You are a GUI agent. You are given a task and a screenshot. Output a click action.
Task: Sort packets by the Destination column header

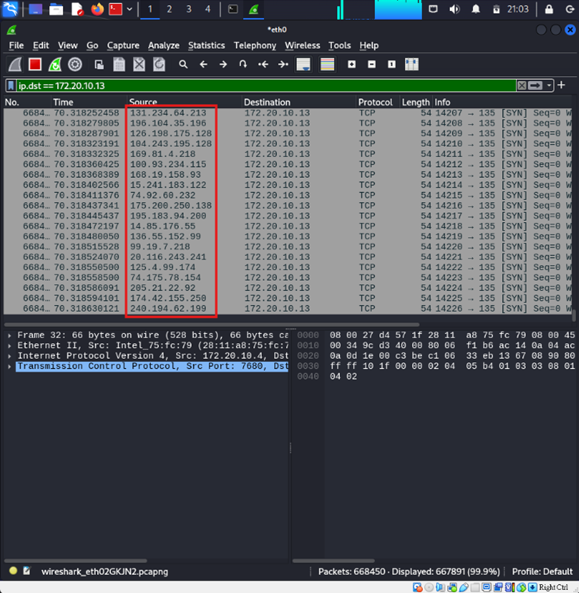pos(299,102)
